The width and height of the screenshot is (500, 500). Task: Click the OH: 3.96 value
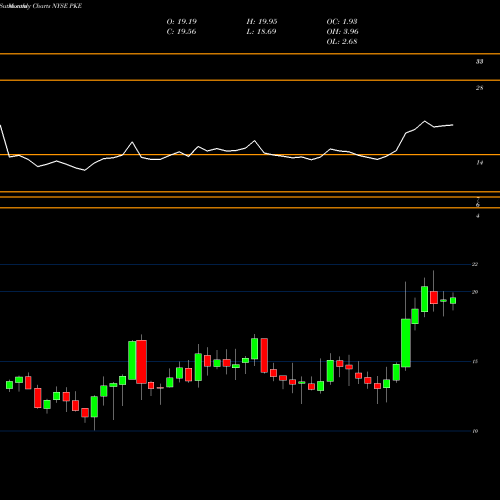tap(342, 32)
